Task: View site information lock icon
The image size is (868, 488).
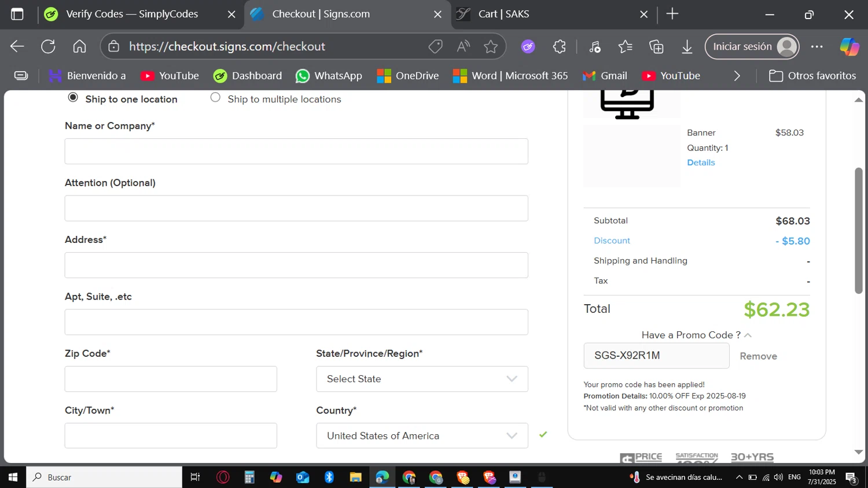Action: click(114, 47)
